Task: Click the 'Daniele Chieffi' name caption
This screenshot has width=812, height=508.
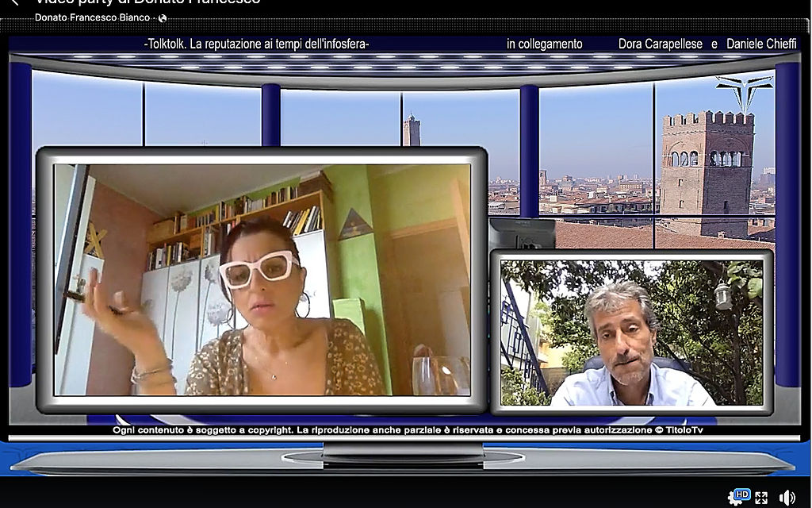Action: 761,44
